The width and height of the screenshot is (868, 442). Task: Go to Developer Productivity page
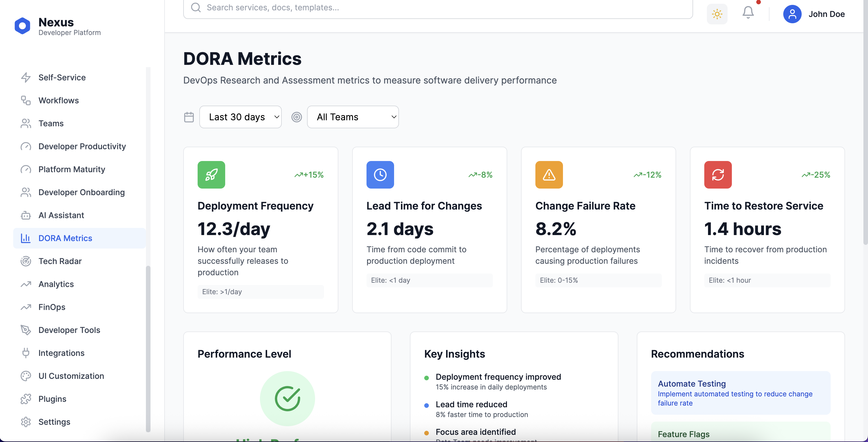tap(82, 146)
